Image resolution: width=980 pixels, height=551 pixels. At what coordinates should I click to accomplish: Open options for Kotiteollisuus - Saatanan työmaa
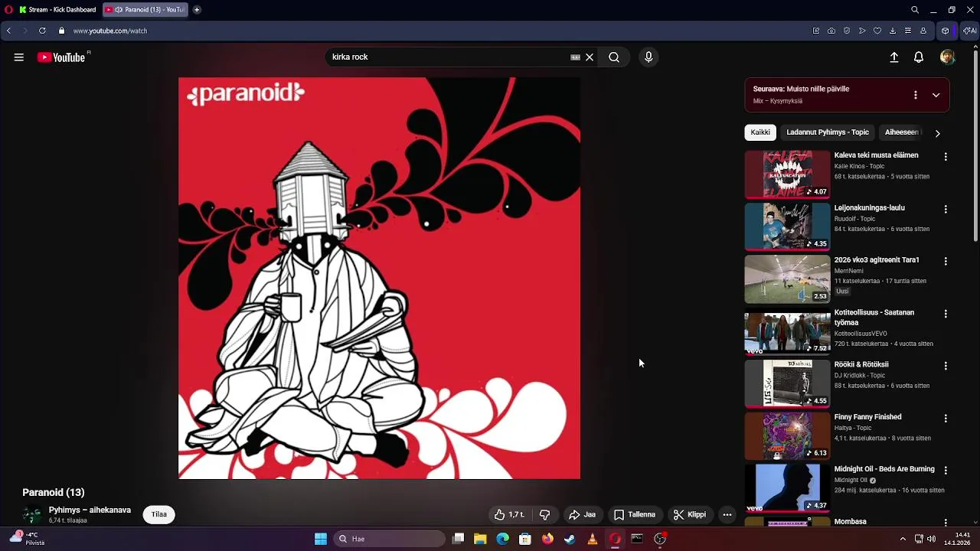(x=946, y=314)
